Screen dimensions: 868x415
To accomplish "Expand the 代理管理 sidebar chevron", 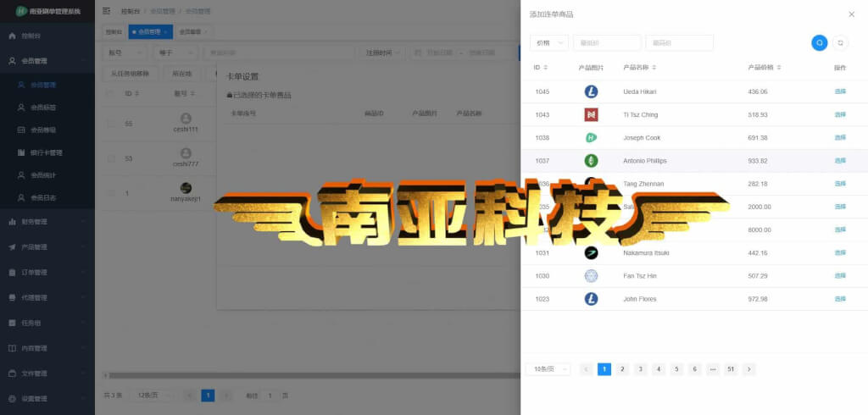I will tap(83, 297).
